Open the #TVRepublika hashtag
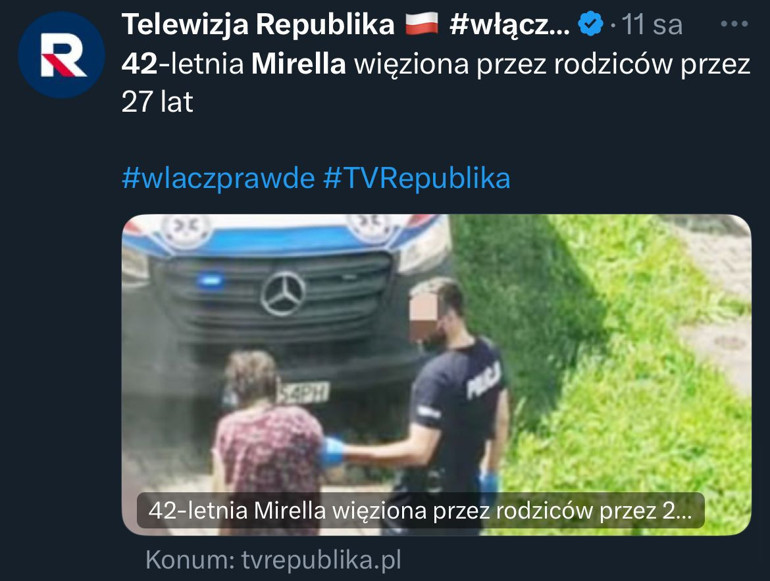Screen dimensions: 770x581 [x=417, y=177]
